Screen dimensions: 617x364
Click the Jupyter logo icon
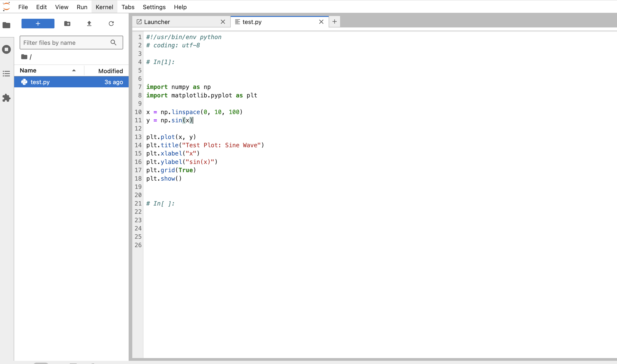(x=6, y=7)
